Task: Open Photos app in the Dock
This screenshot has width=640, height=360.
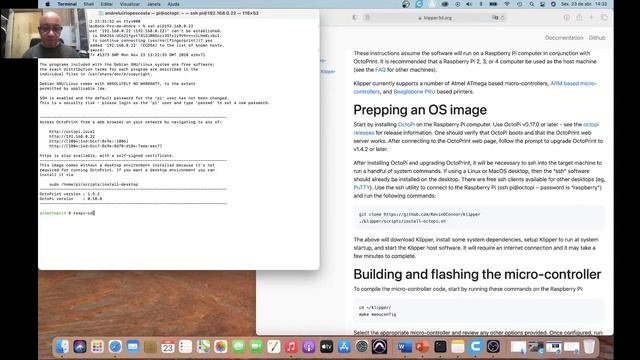Action: click(221, 347)
